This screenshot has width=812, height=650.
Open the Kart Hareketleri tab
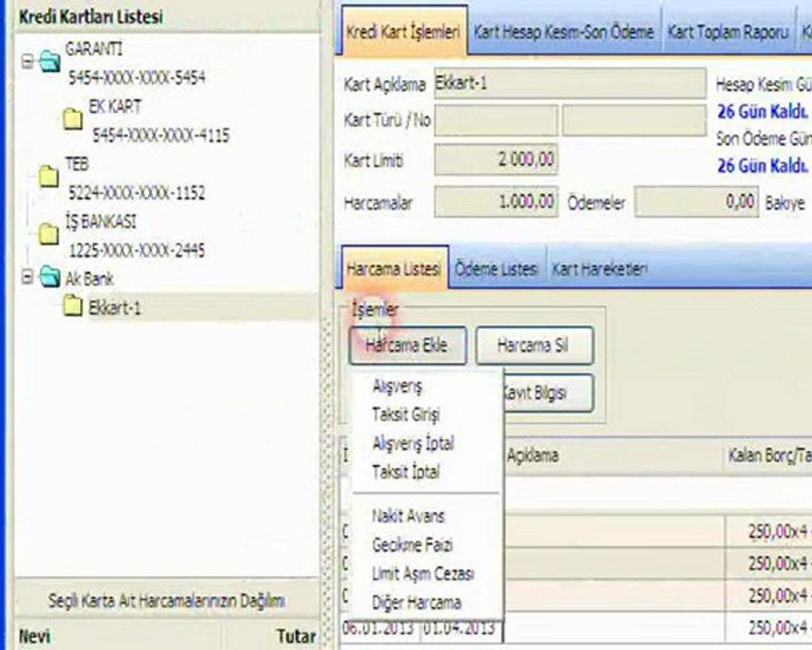(x=599, y=268)
